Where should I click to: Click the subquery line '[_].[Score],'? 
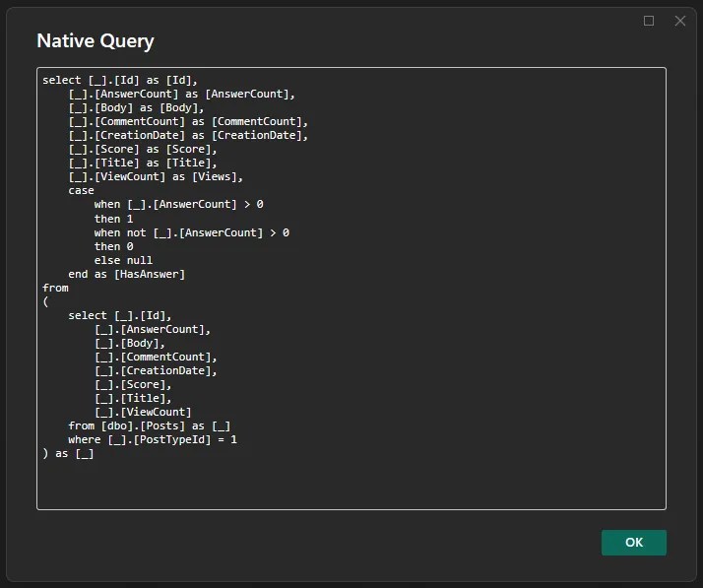[133, 385]
